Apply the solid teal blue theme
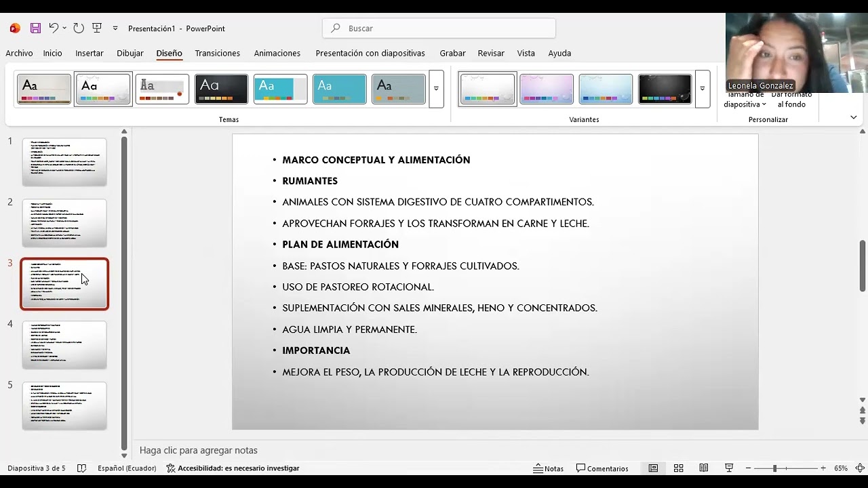The image size is (868, 488). point(340,89)
